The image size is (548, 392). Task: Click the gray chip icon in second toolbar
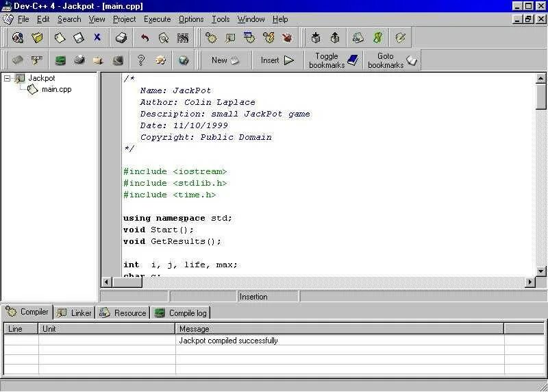[18, 60]
